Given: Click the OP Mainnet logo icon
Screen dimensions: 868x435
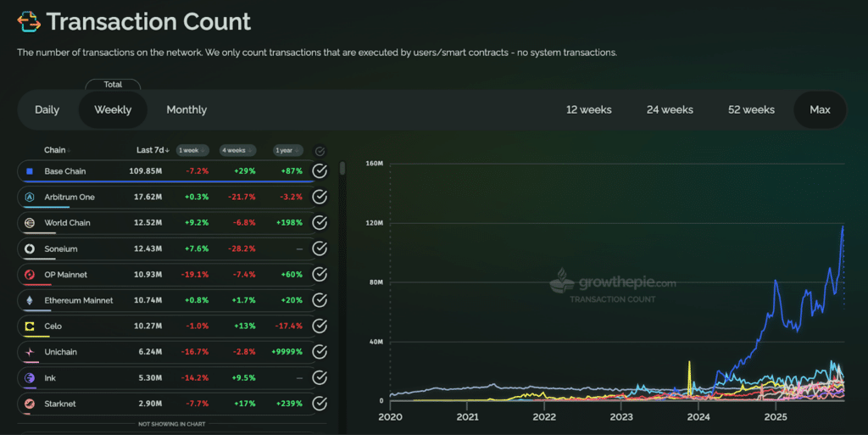Looking at the screenshot, I should [30, 275].
